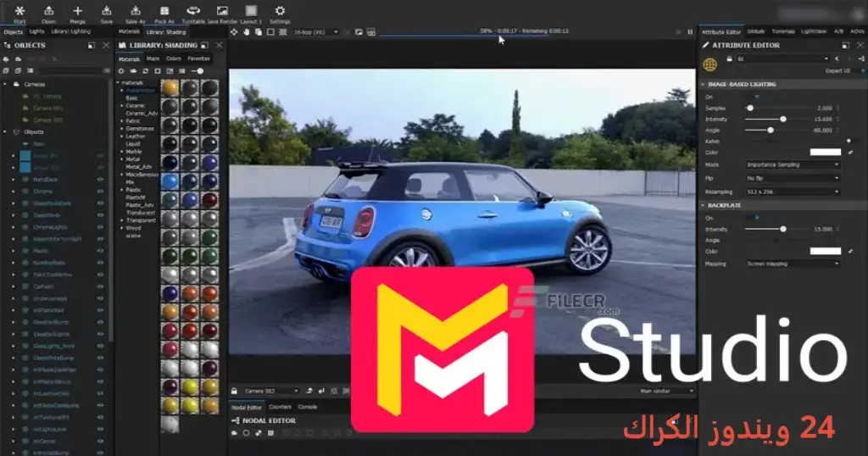Click the region render frame icon

click(270, 32)
